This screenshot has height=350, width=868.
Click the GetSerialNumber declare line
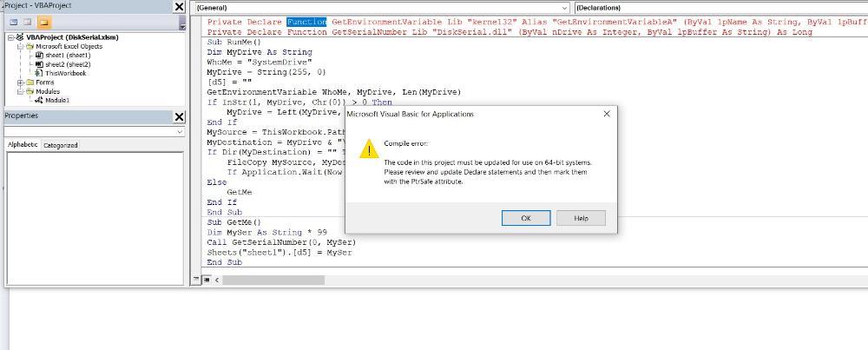510,32
